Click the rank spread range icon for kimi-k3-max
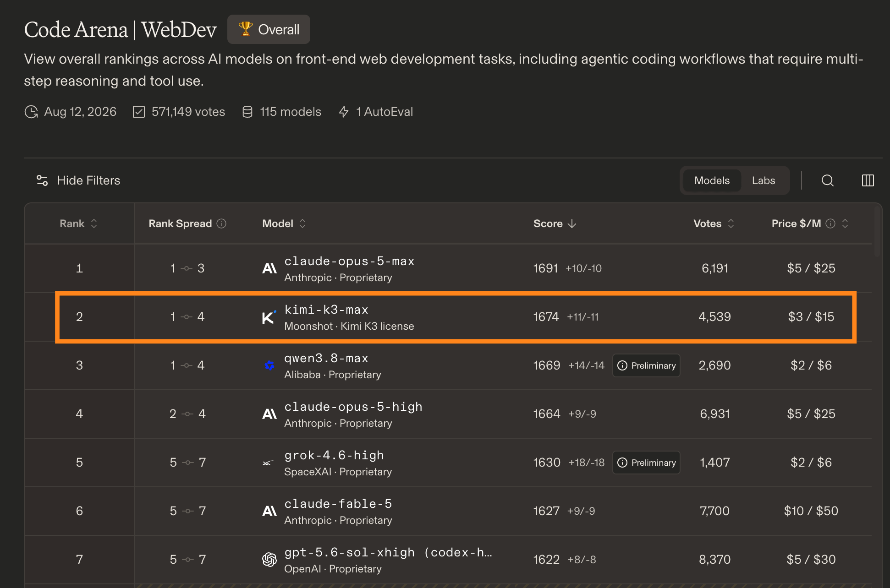The width and height of the screenshot is (890, 588). tap(187, 317)
